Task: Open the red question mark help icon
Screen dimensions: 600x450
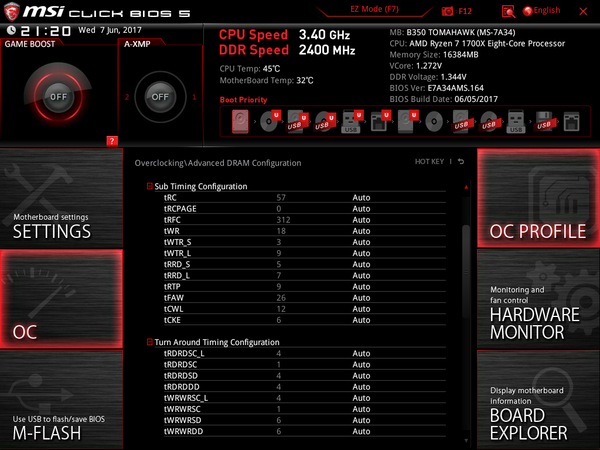Action: [112, 141]
